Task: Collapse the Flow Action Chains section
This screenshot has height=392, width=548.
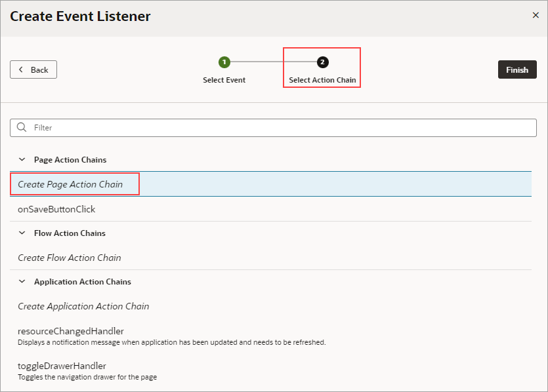Action: click(22, 233)
